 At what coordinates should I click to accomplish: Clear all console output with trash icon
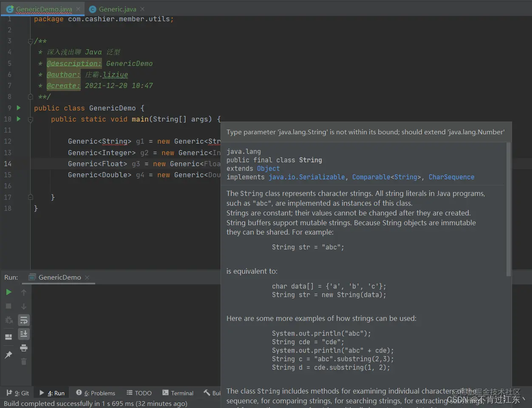pyautogui.click(x=24, y=361)
